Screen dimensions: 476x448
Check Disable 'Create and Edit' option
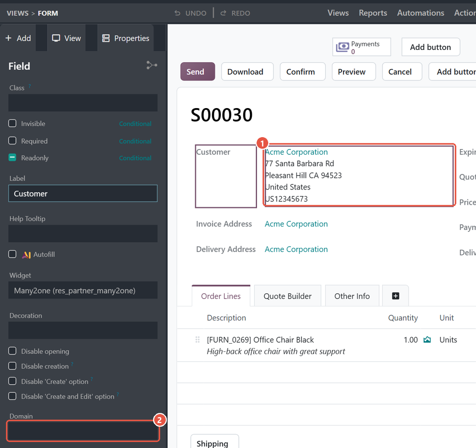coord(12,396)
